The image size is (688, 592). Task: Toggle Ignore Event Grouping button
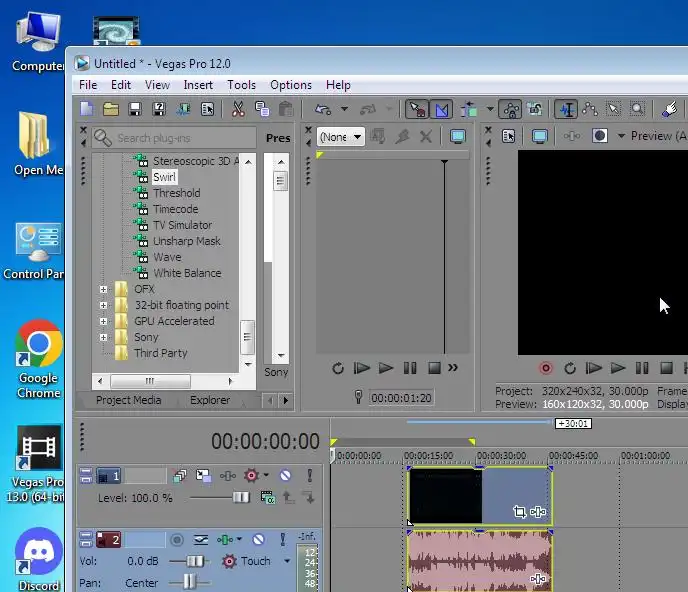pyautogui.click(x=534, y=109)
